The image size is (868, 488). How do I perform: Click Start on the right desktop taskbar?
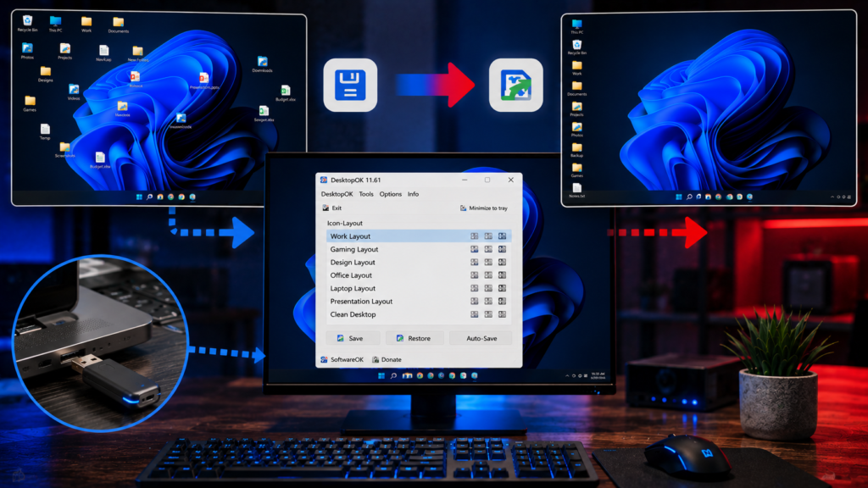679,197
